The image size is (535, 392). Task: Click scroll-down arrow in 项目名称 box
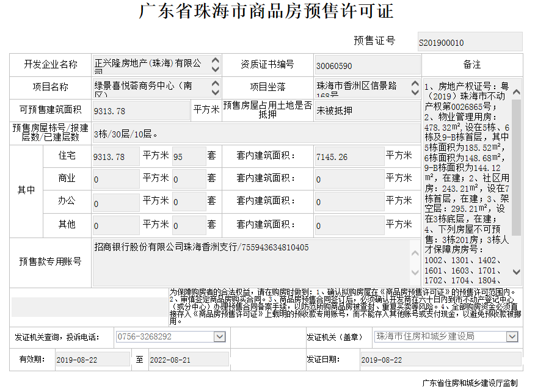pos(215,92)
